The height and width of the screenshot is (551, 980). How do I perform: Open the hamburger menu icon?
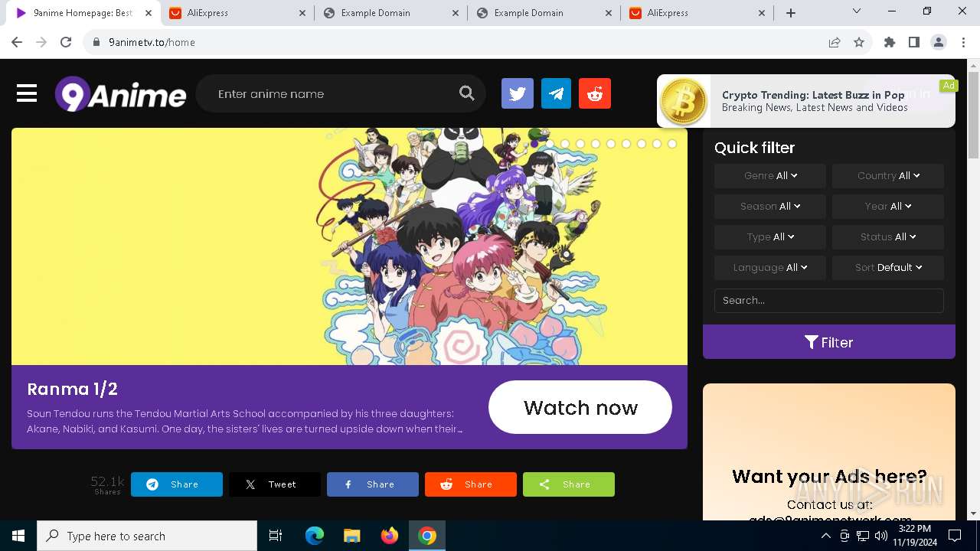point(27,93)
